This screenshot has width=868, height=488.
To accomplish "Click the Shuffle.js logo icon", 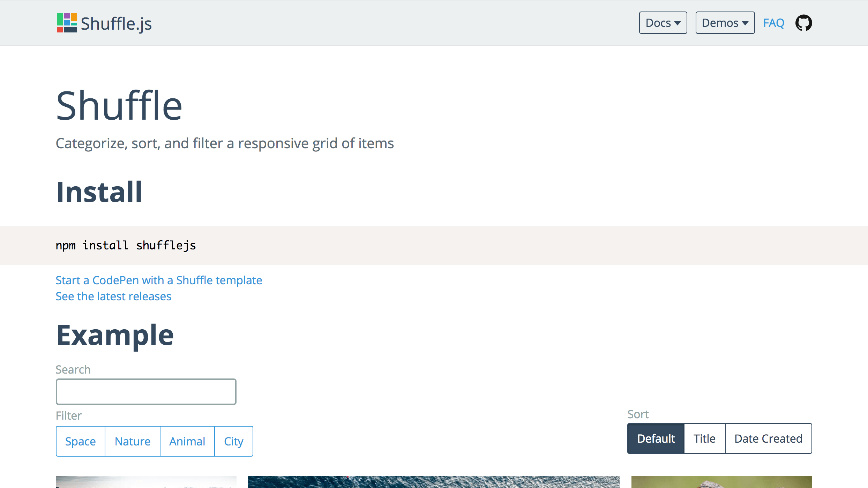I will tap(67, 23).
